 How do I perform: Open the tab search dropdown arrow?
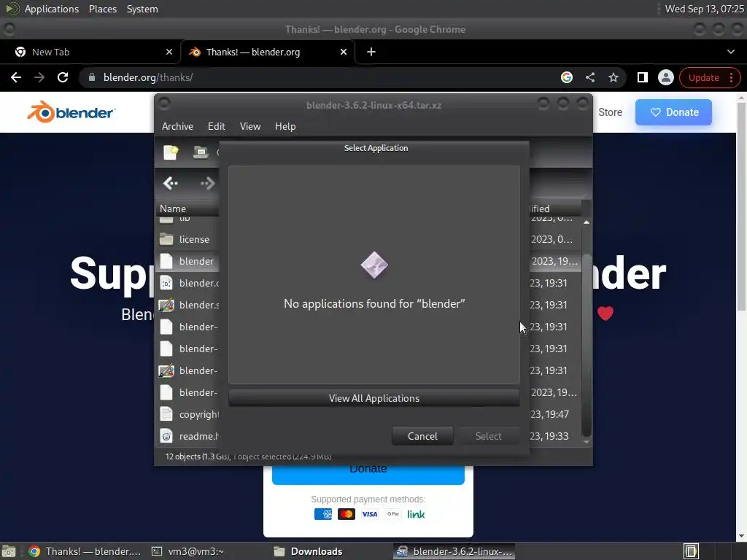[x=731, y=52]
